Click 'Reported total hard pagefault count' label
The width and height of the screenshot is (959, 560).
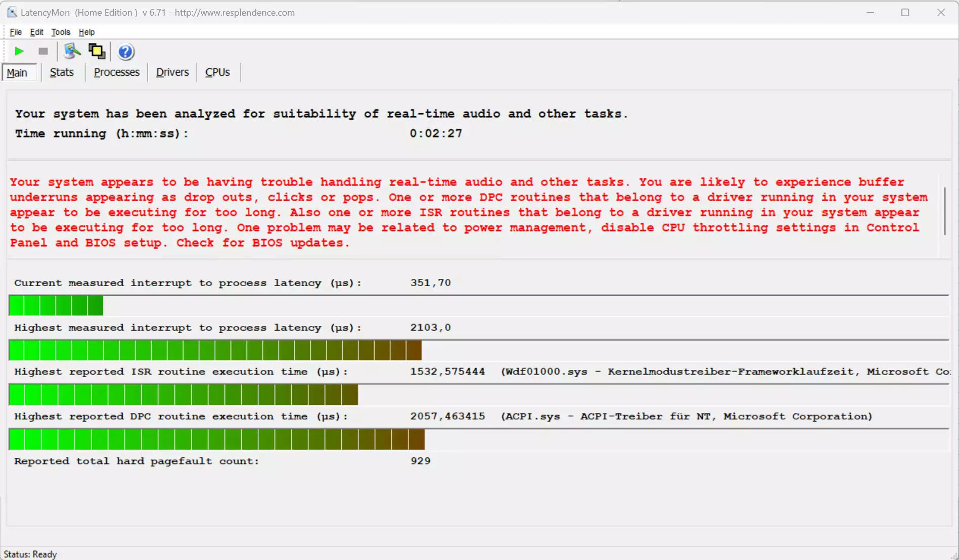pyautogui.click(x=136, y=461)
